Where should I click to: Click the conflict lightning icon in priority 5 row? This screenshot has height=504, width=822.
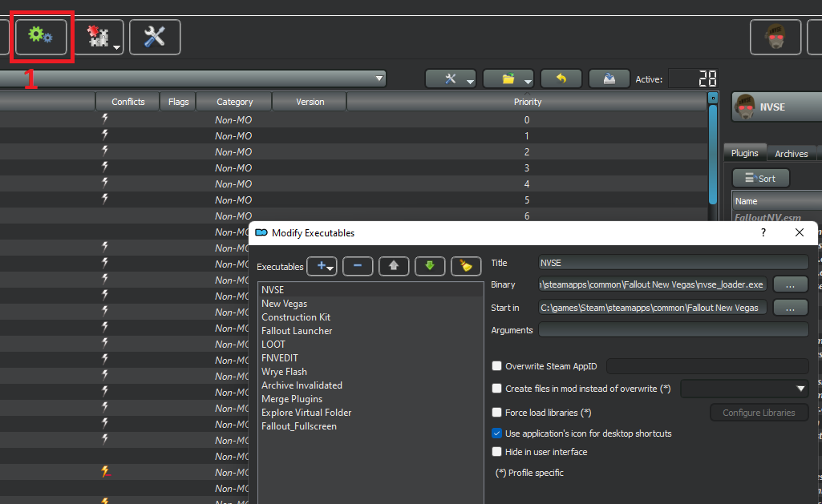(x=105, y=199)
